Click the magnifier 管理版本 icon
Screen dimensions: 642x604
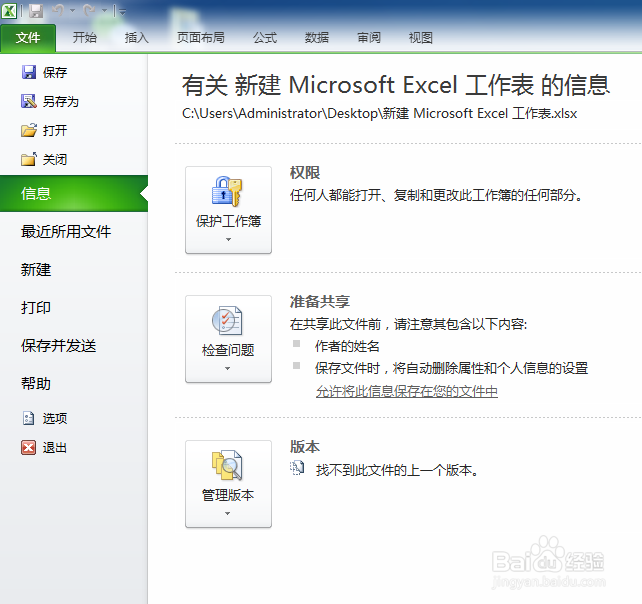227,465
